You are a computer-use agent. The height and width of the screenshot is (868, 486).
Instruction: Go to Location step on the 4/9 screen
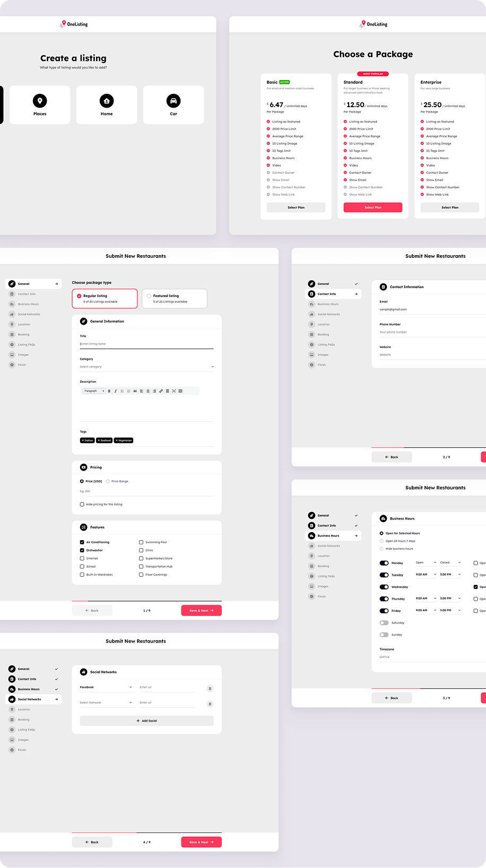click(x=33, y=709)
